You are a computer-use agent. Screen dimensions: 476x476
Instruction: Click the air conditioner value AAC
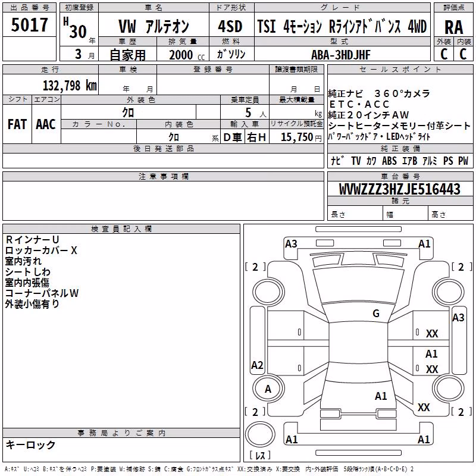click(x=46, y=124)
